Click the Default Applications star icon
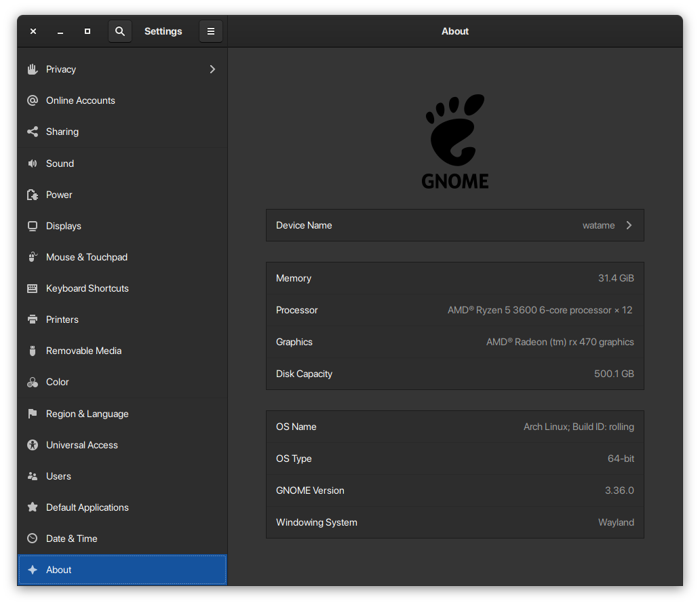The image size is (700, 605). coord(33,507)
